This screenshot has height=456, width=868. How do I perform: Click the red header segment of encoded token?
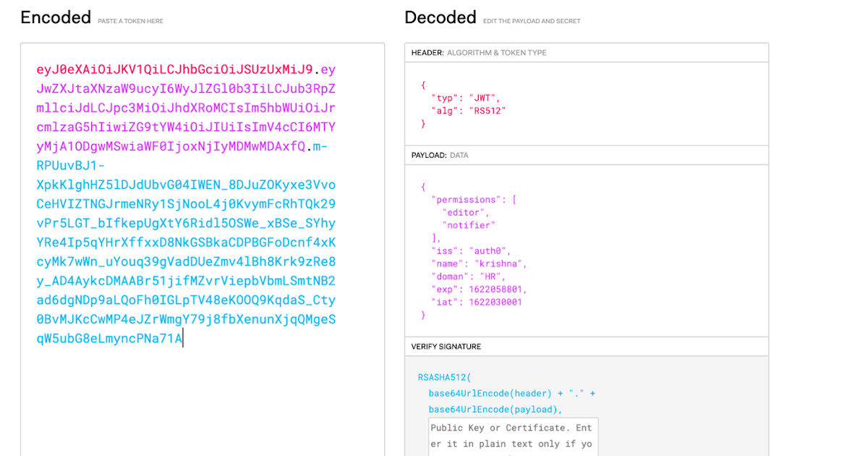coord(174,70)
